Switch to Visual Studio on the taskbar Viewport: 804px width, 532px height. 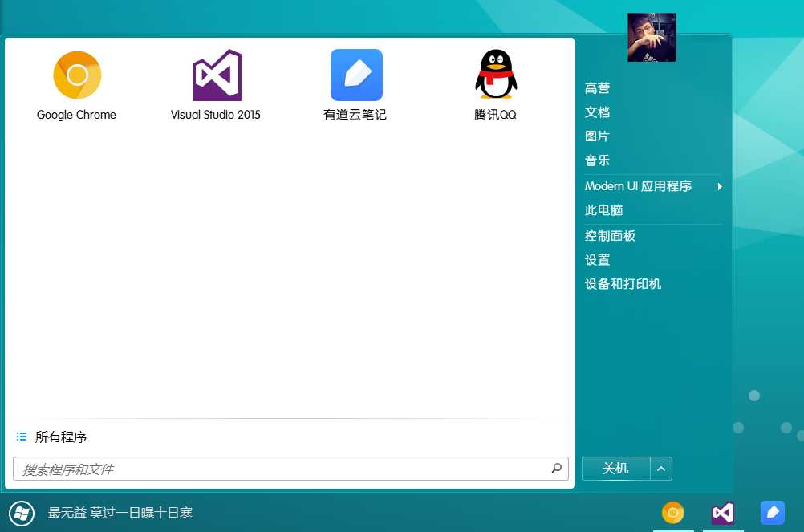(x=722, y=513)
